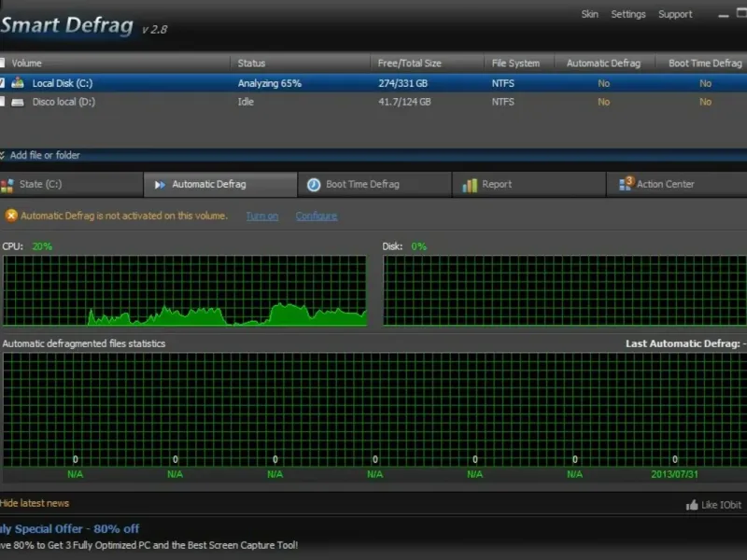Click the Disco local (D:) drive icon
Viewport: 747px width, 560px height.
[18, 102]
